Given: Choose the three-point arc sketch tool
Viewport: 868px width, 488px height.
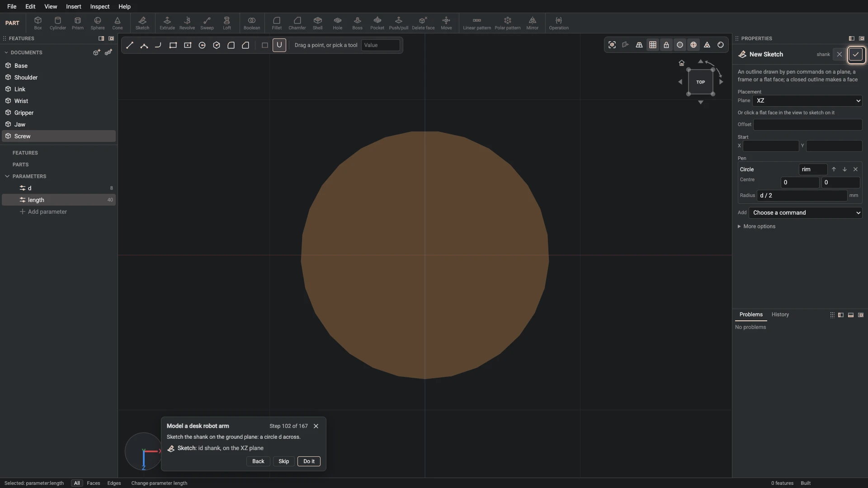Looking at the screenshot, I should 144,45.
